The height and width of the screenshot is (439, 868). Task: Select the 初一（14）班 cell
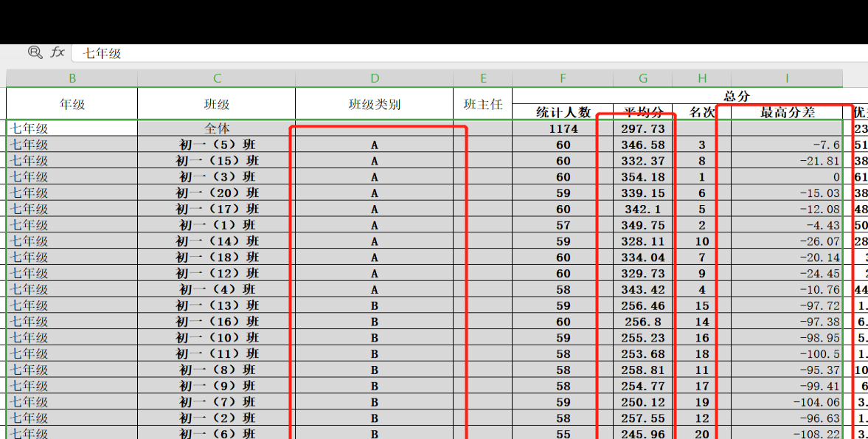click(x=216, y=241)
